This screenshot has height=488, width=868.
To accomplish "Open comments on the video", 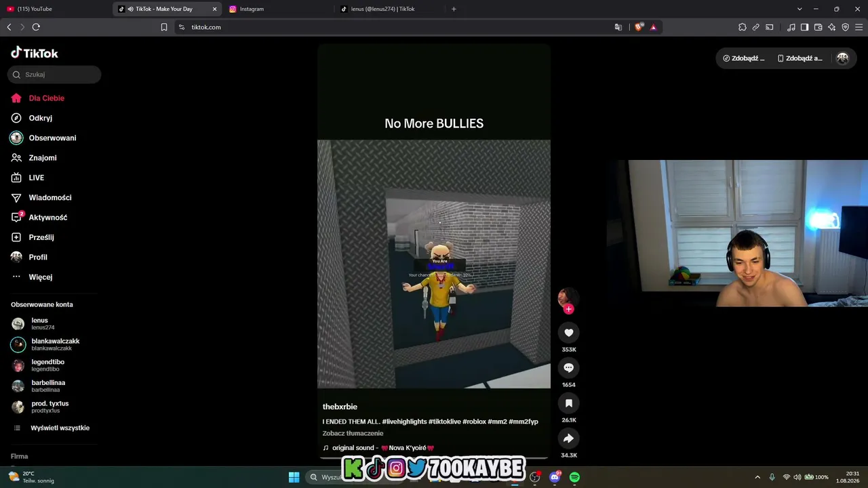I will (x=569, y=367).
